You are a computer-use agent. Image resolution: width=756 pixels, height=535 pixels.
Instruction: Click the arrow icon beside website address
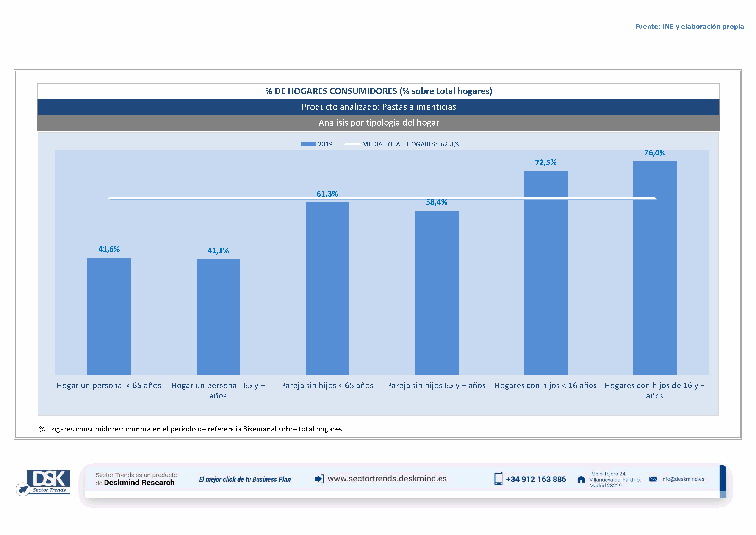click(x=319, y=479)
